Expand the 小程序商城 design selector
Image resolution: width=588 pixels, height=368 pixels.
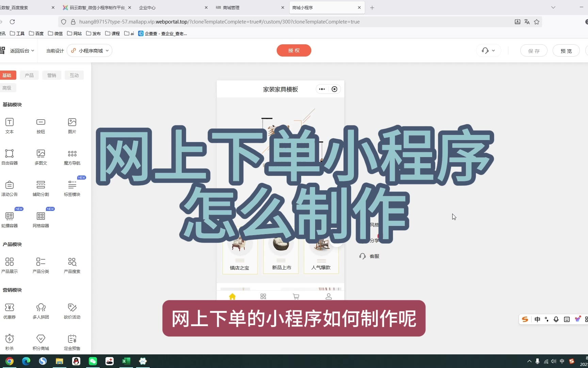90,51
